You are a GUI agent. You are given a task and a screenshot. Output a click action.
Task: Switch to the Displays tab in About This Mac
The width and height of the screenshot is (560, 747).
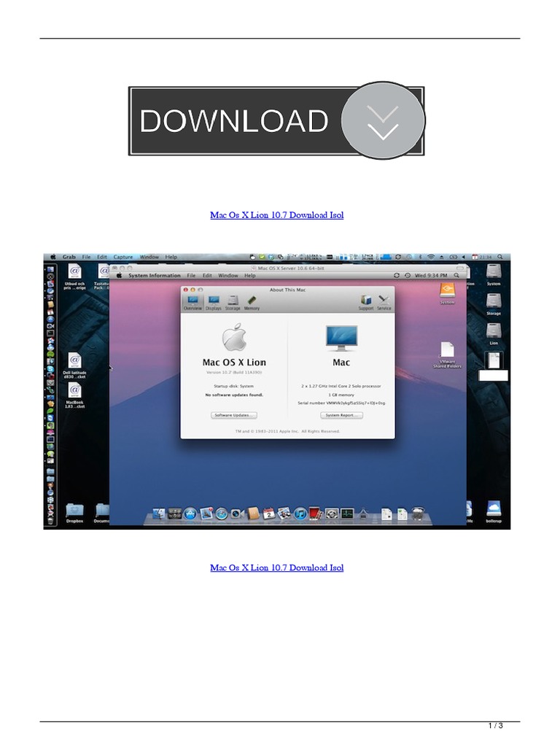click(x=214, y=303)
